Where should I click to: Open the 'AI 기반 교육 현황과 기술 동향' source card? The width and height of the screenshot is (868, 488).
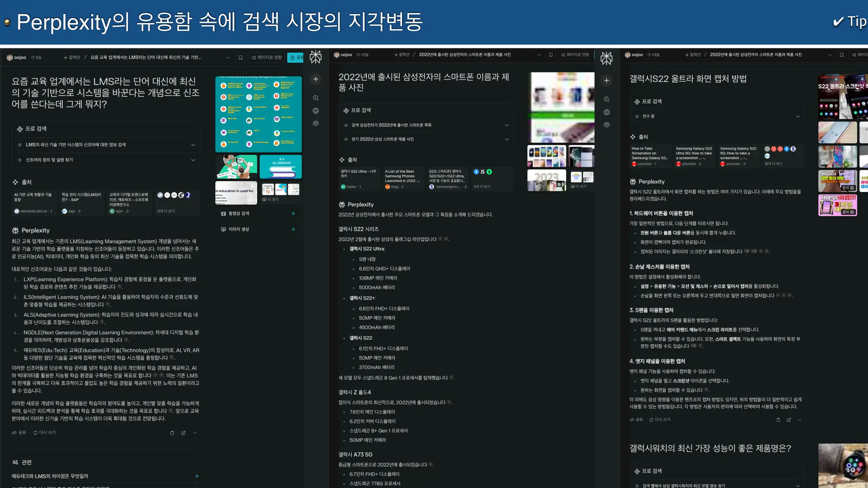click(35, 203)
